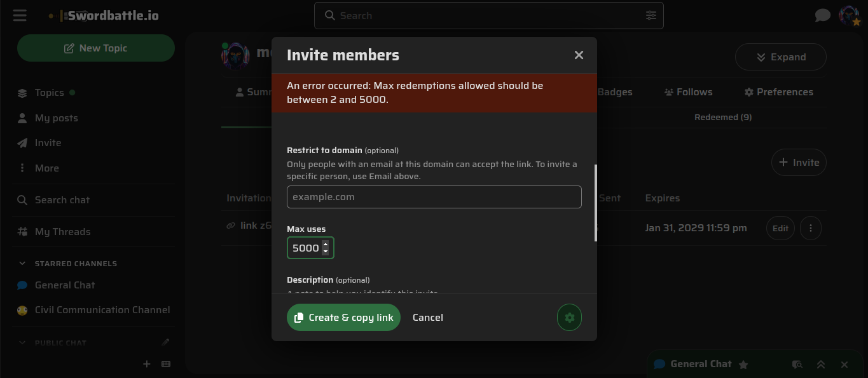Open the Preferences tab
The height and width of the screenshot is (378, 868).
pos(778,92)
